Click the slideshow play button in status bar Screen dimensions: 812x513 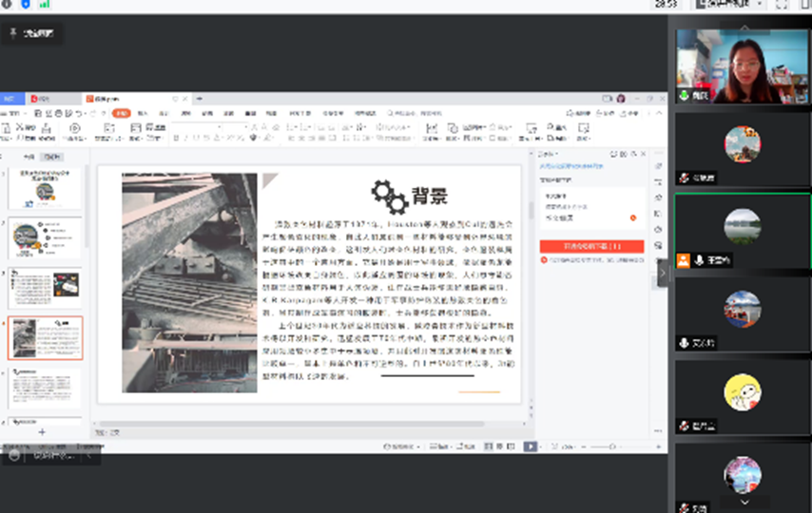[531, 446]
